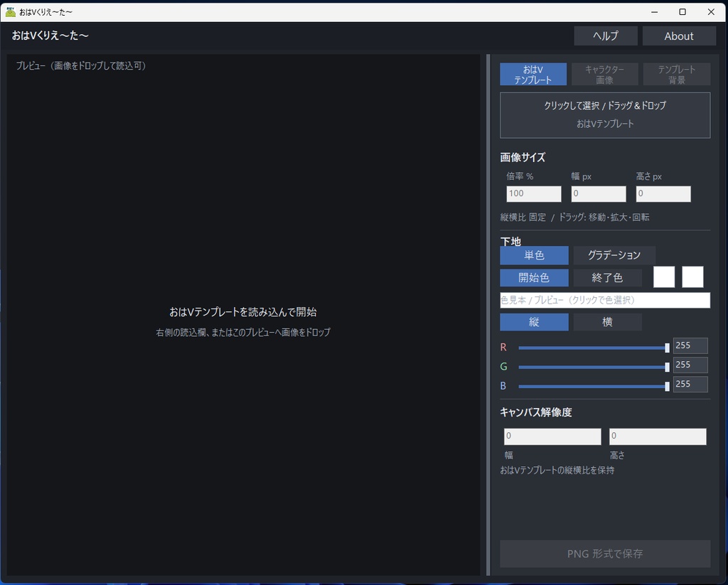Click the R red slider
Image resolution: width=728 pixels, height=585 pixels.
594,348
